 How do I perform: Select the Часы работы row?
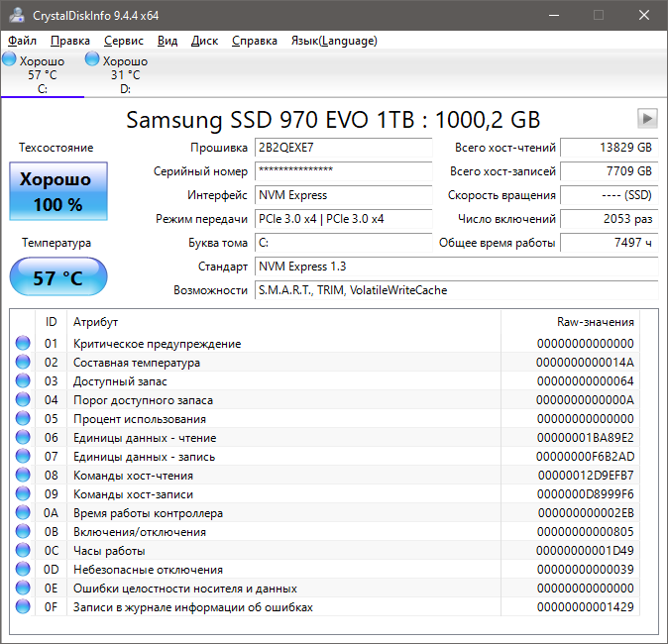[325, 550]
